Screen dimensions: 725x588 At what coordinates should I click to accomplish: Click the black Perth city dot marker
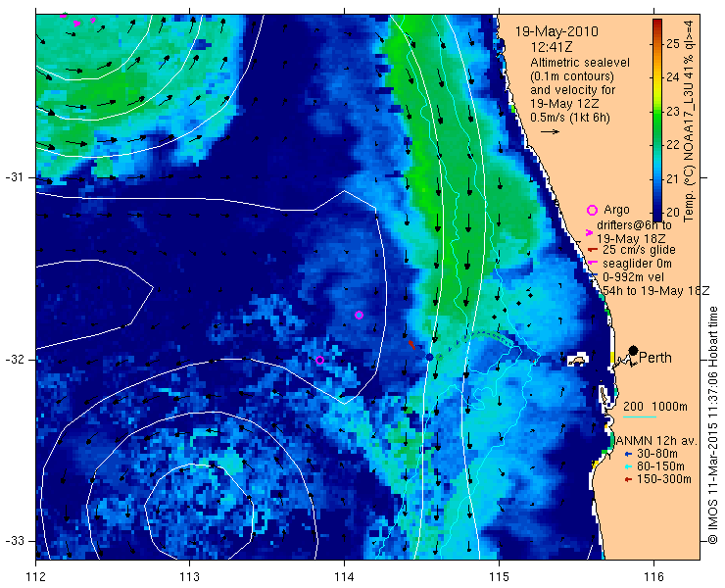633,350
